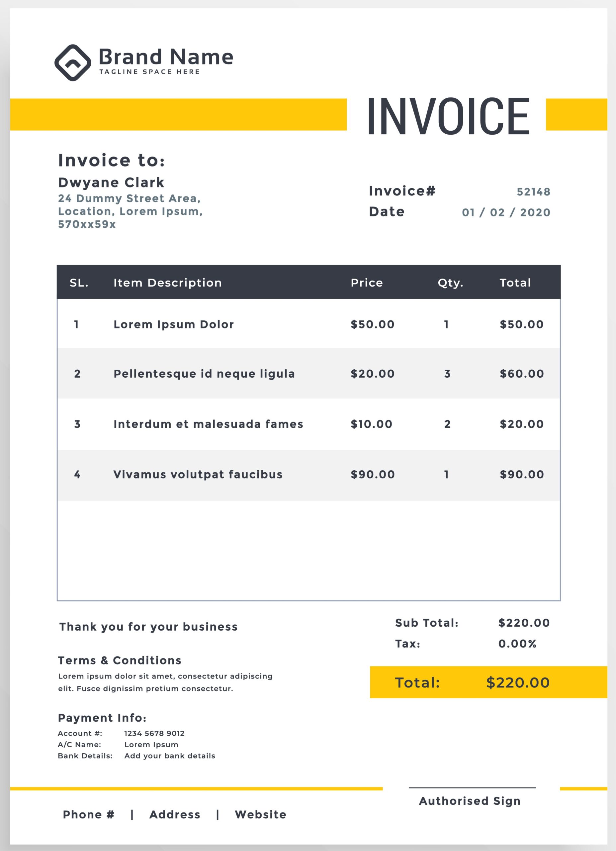Click the Sub Total amount $220.00
Image resolution: width=616 pixels, height=851 pixels.
pos(524,623)
